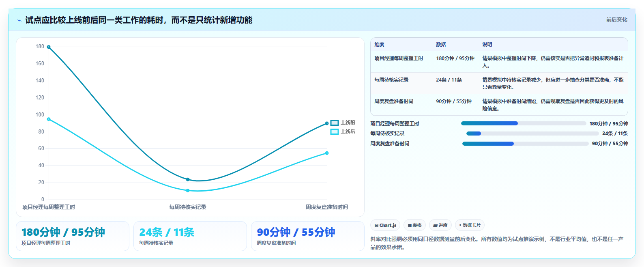This screenshot has width=644, height=267.
Task: Click the 上线后 point at 55 on right
Action: coord(327,153)
